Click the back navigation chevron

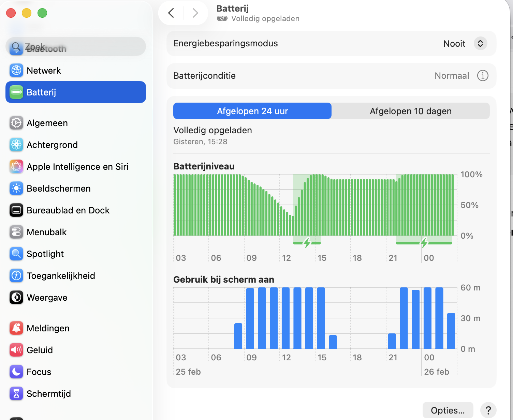(x=171, y=13)
